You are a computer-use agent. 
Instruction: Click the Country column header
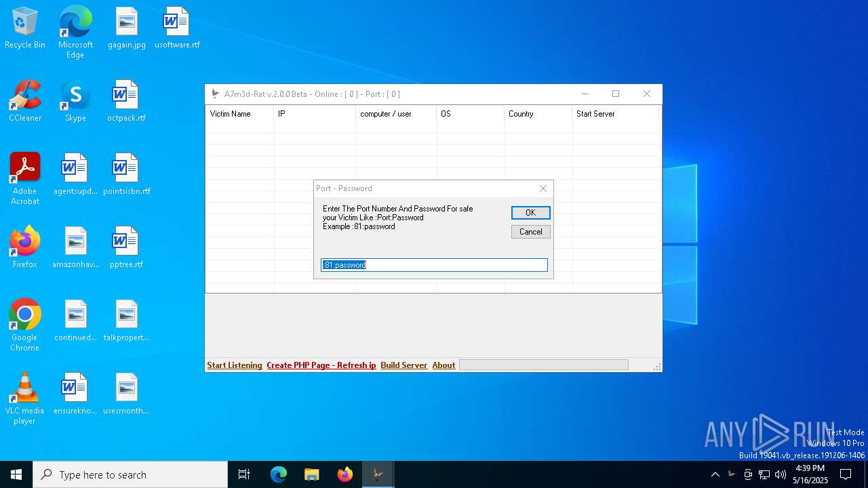tap(538, 114)
